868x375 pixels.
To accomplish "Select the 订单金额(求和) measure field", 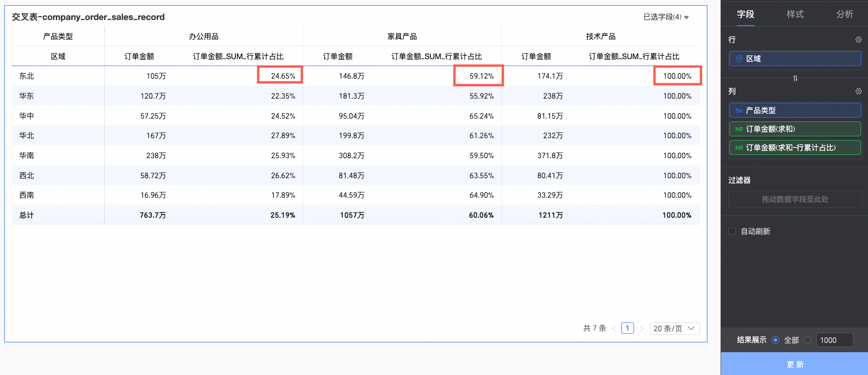I will (x=795, y=129).
